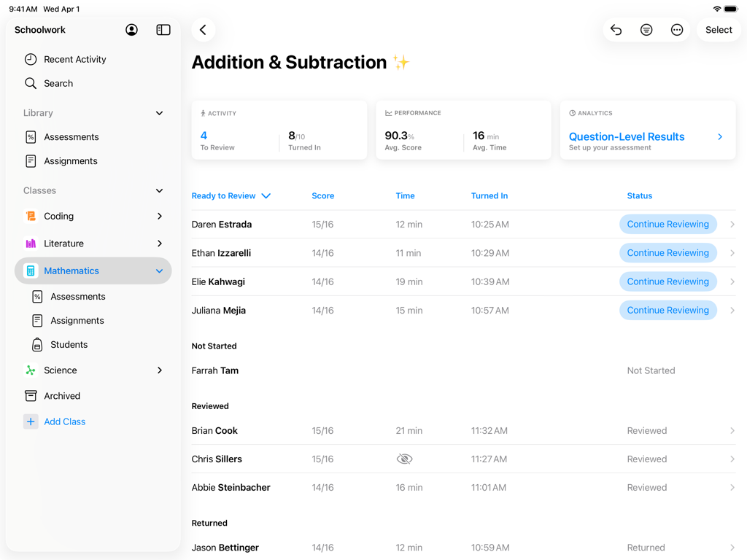The width and height of the screenshot is (747, 560).
Task: Open Search in the sidebar
Action: (58, 83)
